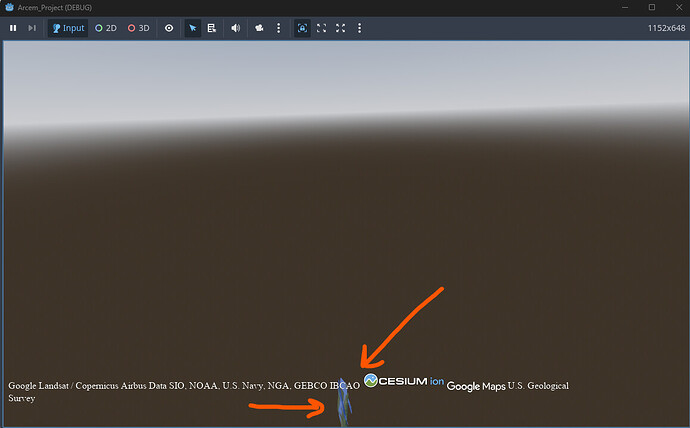Select the arrow pointer select tool
The height and width of the screenshot is (428, 690).
tap(193, 28)
